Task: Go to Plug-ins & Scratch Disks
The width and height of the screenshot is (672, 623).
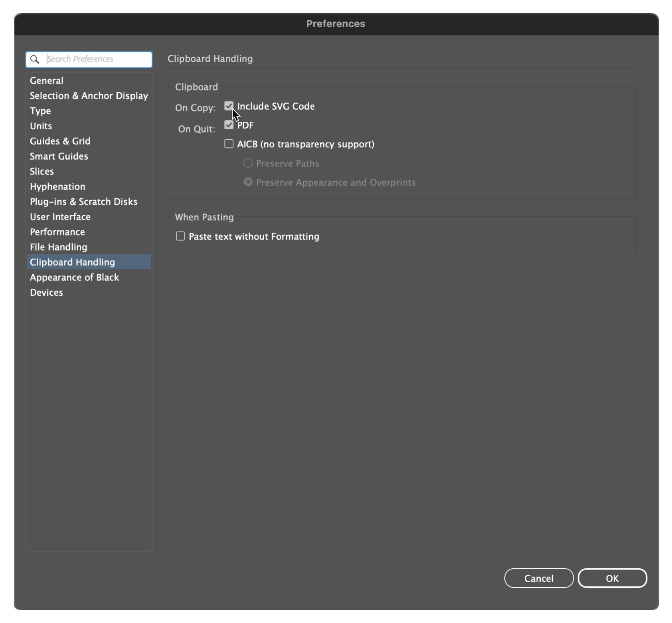Action: (83, 202)
